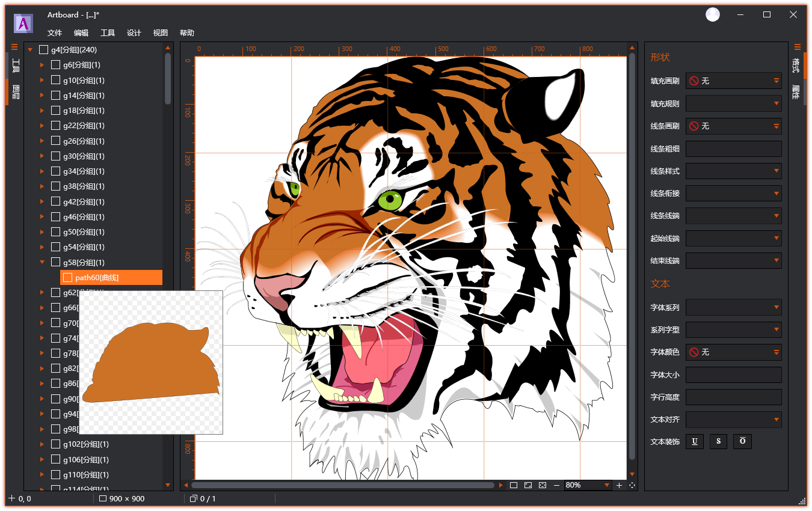
Task: Toggle the g10 group checkbox
Action: (55, 80)
